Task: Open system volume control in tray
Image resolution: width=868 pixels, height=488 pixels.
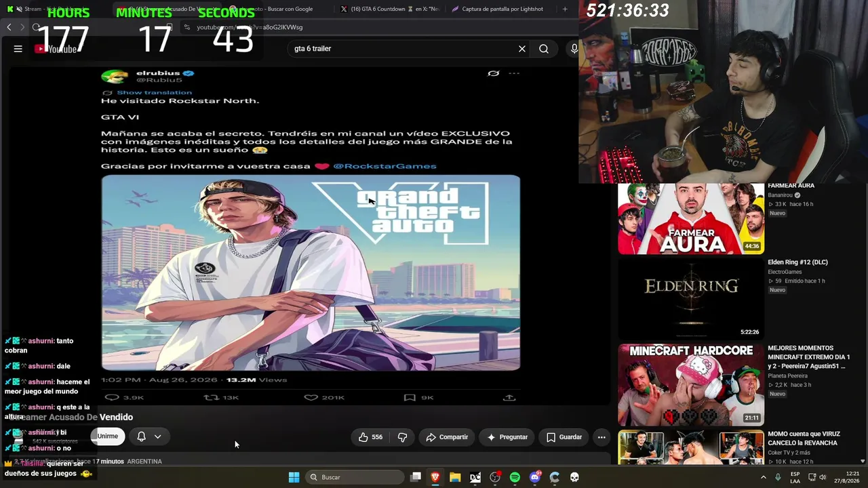Action: point(822,477)
